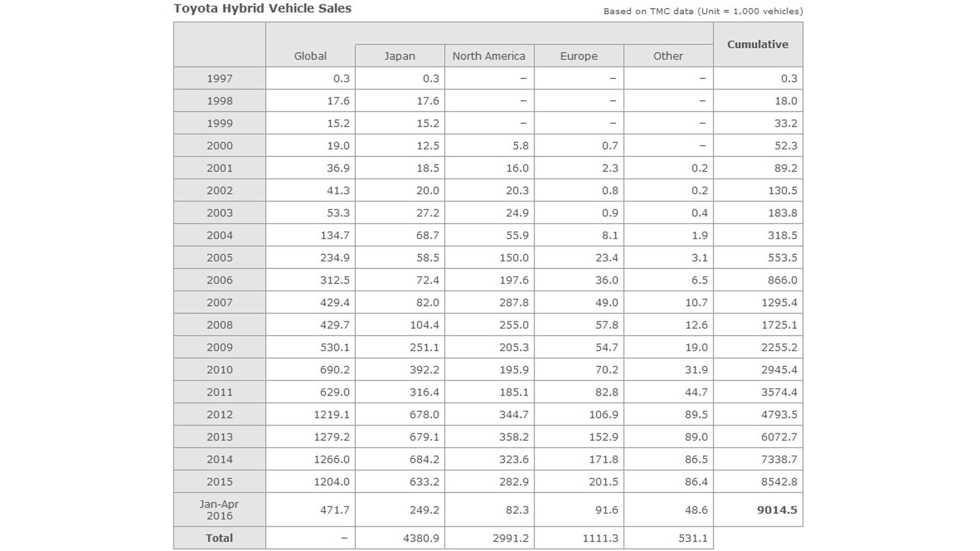This screenshot has height=551, width=980.
Task: Click the North America total 2991.2
Action: tap(511, 538)
